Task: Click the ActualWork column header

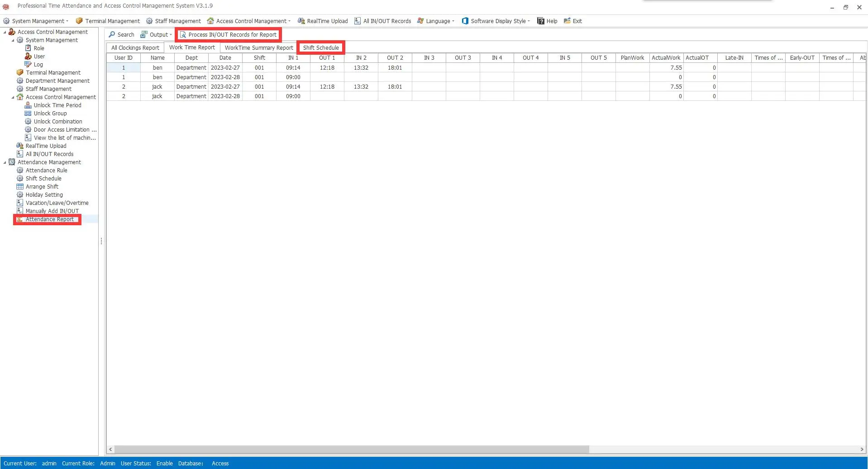Action: coord(666,58)
